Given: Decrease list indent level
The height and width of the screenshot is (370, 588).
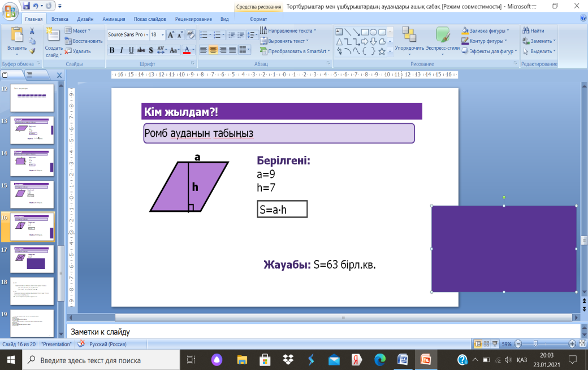Looking at the screenshot, I should [231, 35].
